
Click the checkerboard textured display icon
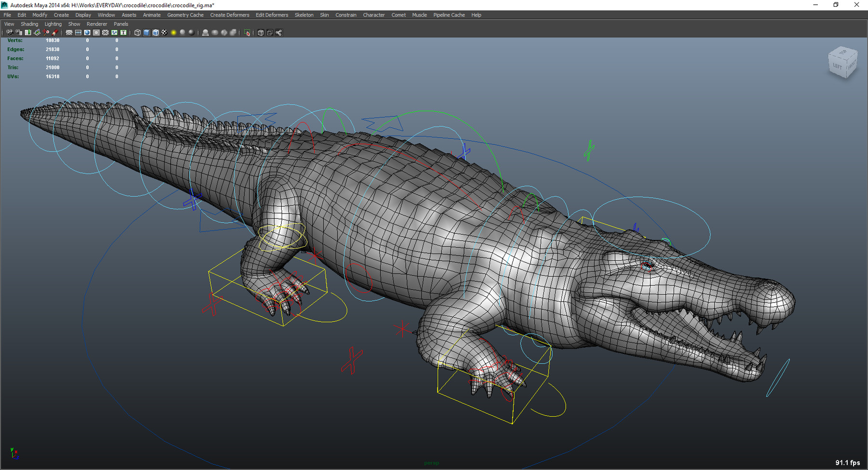[165, 33]
